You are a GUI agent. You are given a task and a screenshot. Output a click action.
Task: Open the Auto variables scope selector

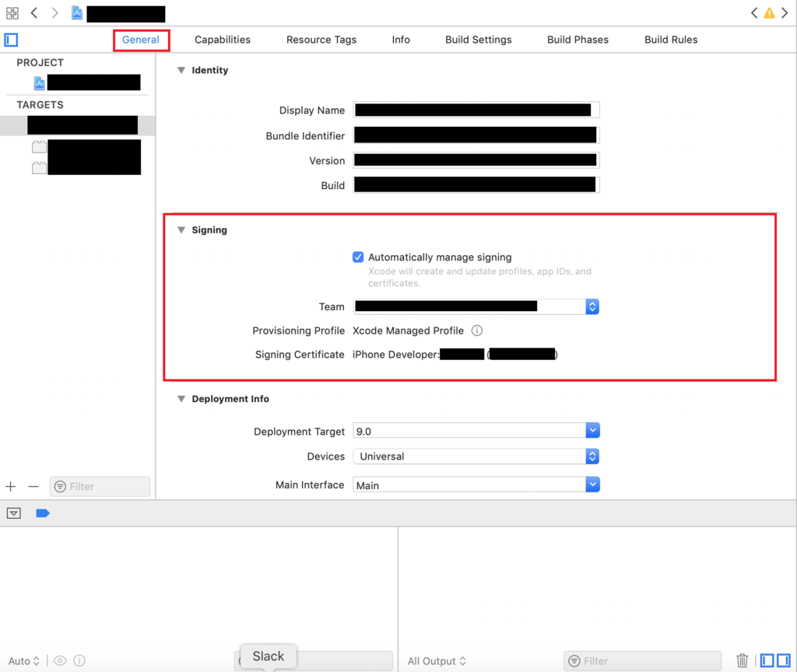coord(24,661)
